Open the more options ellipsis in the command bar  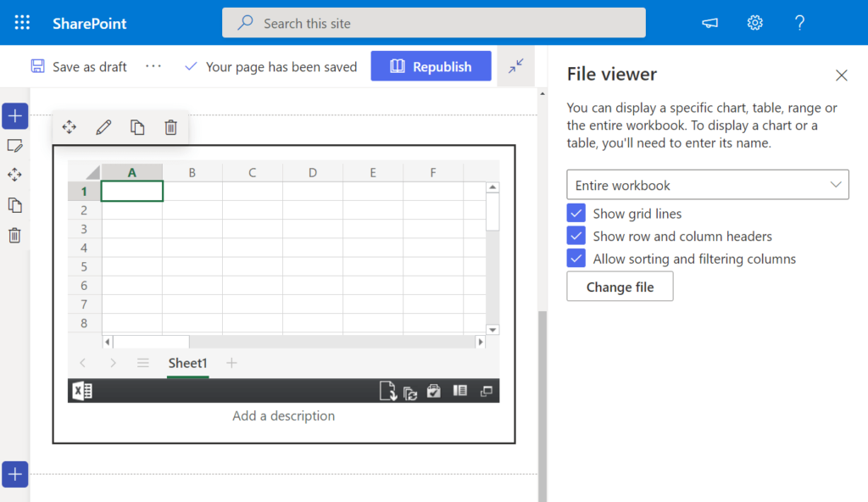pos(153,66)
